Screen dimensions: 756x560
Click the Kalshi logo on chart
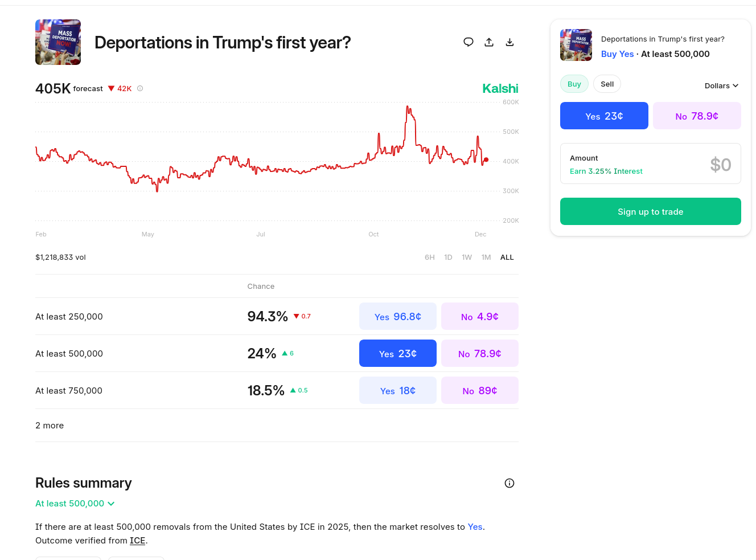click(500, 88)
